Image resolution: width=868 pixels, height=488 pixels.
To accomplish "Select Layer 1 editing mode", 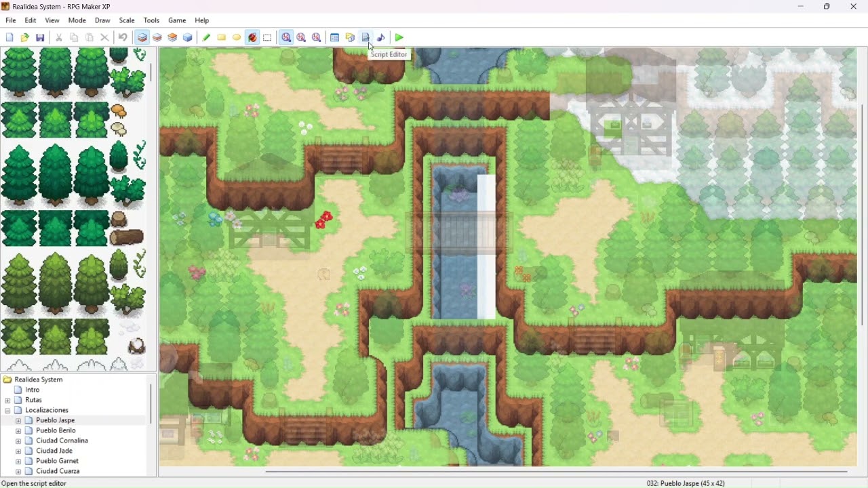I will pos(142,38).
